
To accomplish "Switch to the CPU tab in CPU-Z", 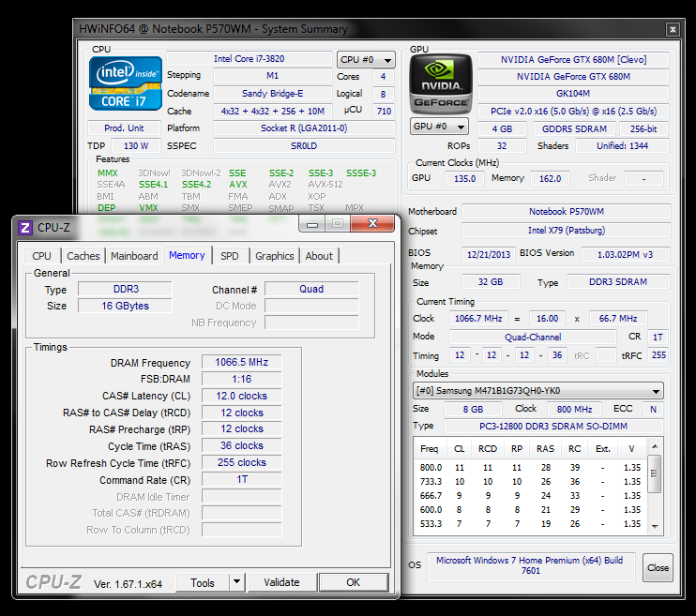I will pos(41,256).
